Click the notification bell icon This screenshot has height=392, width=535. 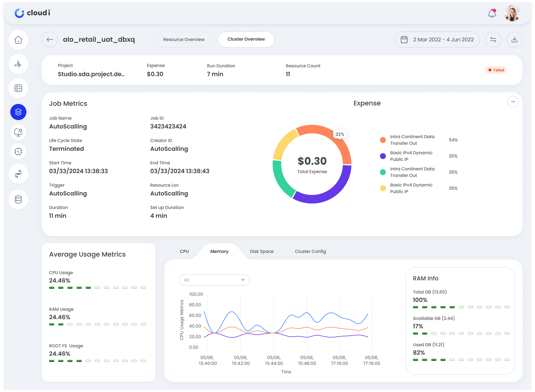pyautogui.click(x=492, y=13)
